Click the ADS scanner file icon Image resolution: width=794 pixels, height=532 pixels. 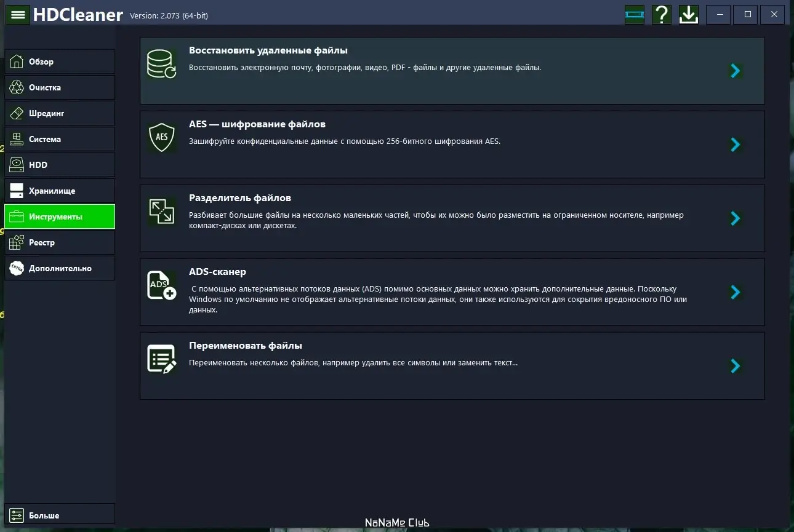tap(161, 285)
